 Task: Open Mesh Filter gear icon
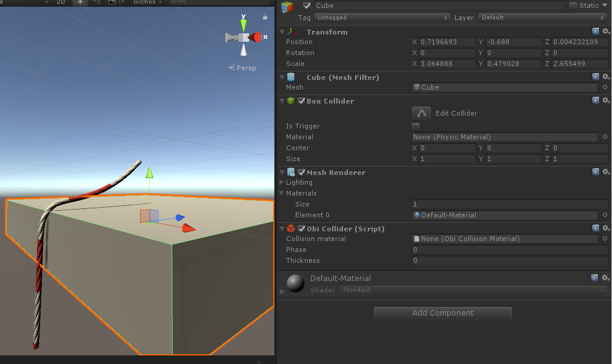pyautogui.click(x=606, y=76)
